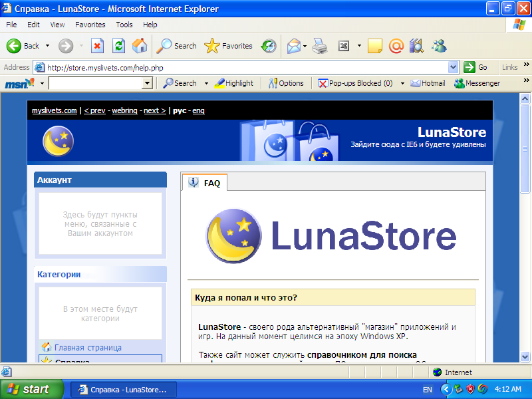The height and width of the screenshot is (399, 532).
Task: Click the Research books icon
Action: point(416,46)
